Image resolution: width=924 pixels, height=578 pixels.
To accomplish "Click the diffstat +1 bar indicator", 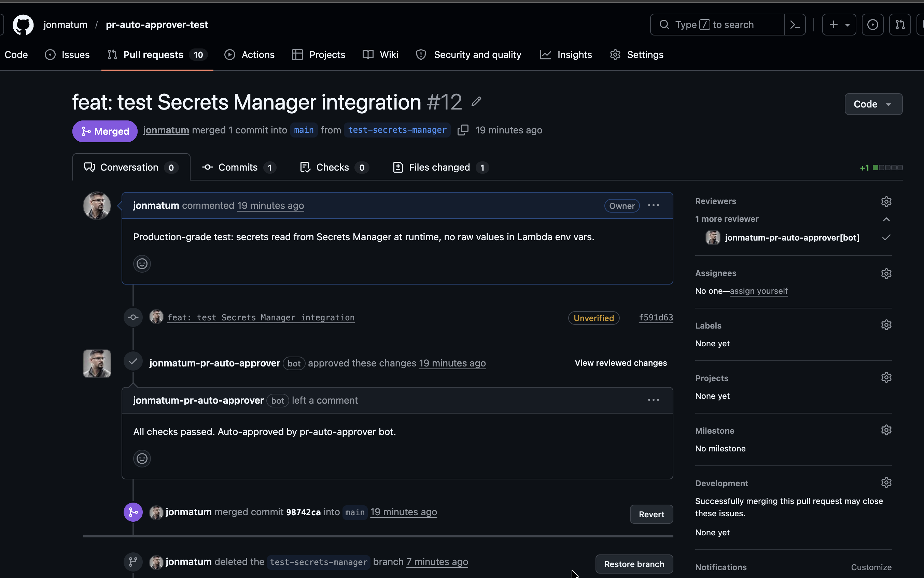I will click(887, 168).
